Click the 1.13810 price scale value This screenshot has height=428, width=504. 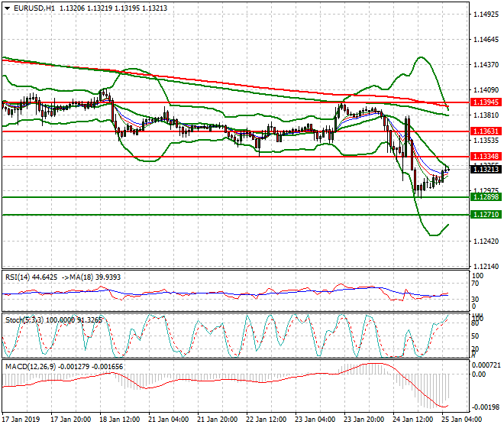tap(486, 115)
